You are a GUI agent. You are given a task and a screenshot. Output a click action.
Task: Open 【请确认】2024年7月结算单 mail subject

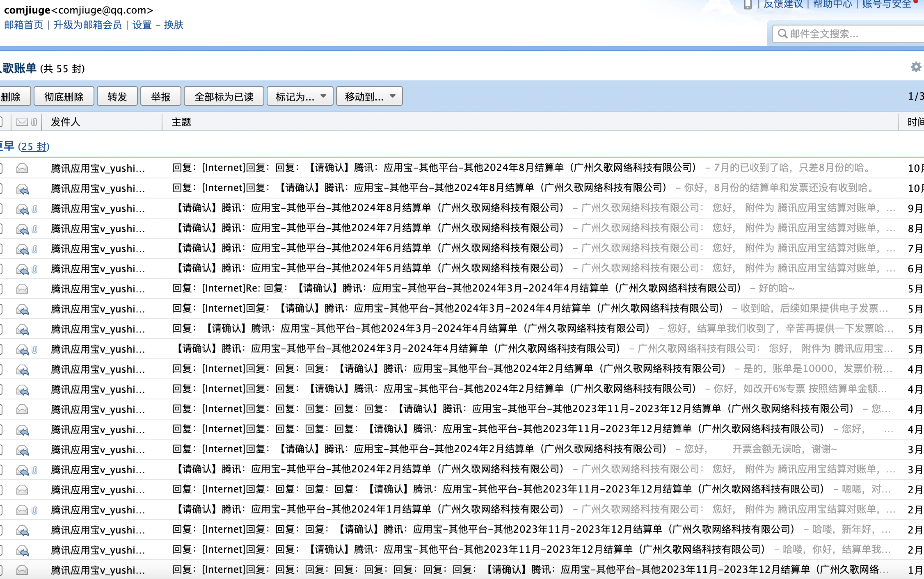[x=369, y=228]
